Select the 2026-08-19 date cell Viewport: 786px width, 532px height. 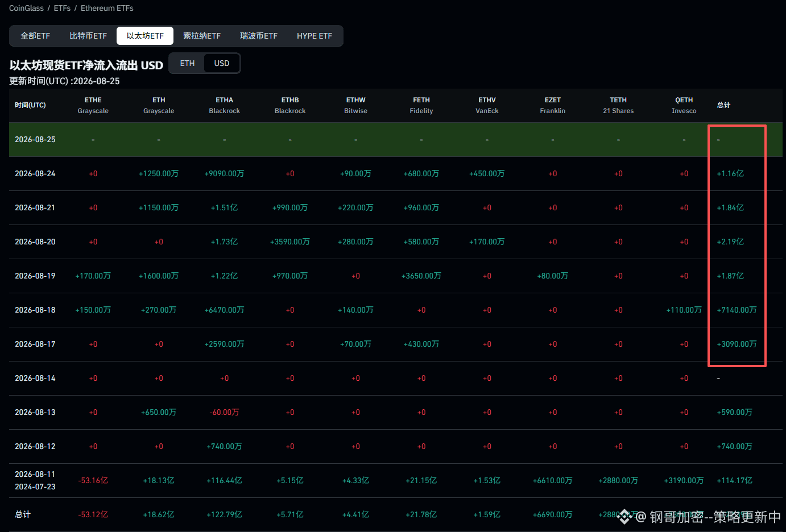click(x=35, y=276)
